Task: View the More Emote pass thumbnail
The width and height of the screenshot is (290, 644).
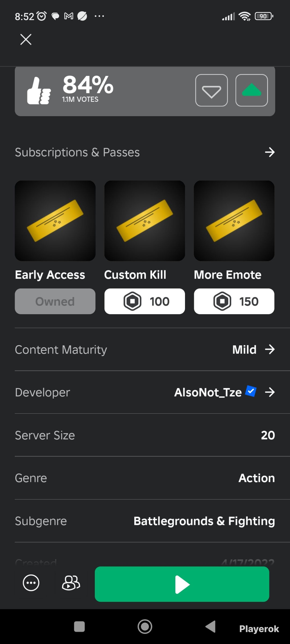Action: [234, 221]
